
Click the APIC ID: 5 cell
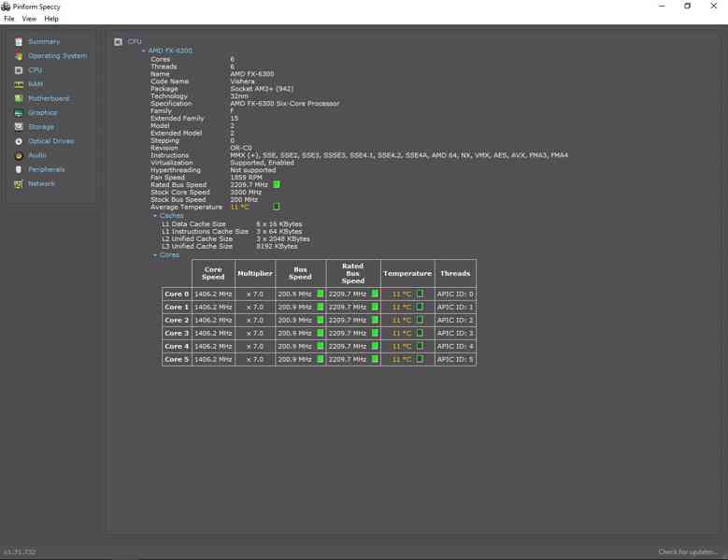pyautogui.click(x=455, y=359)
